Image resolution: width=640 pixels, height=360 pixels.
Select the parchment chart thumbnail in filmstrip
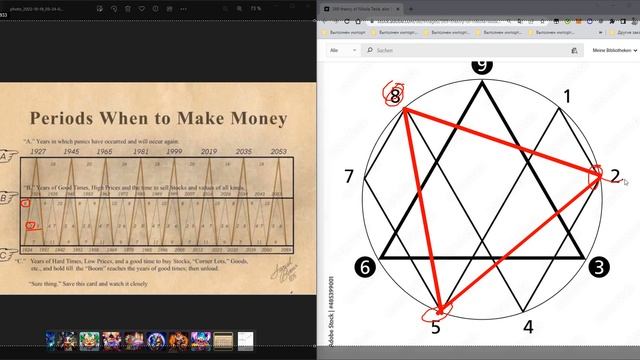[223, 341]
